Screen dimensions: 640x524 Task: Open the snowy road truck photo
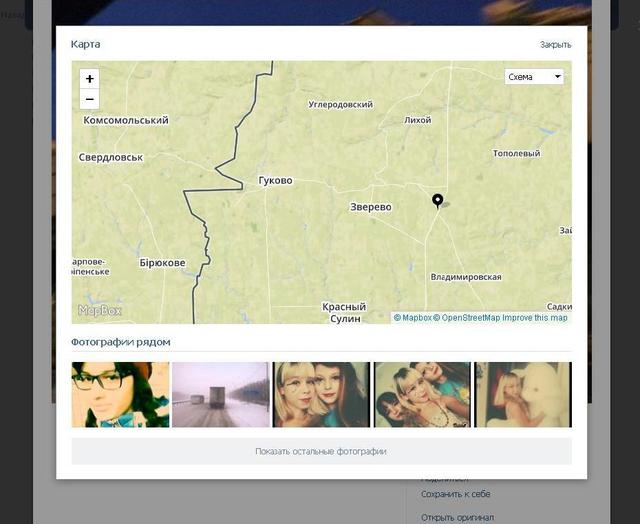tap(220, 394)
